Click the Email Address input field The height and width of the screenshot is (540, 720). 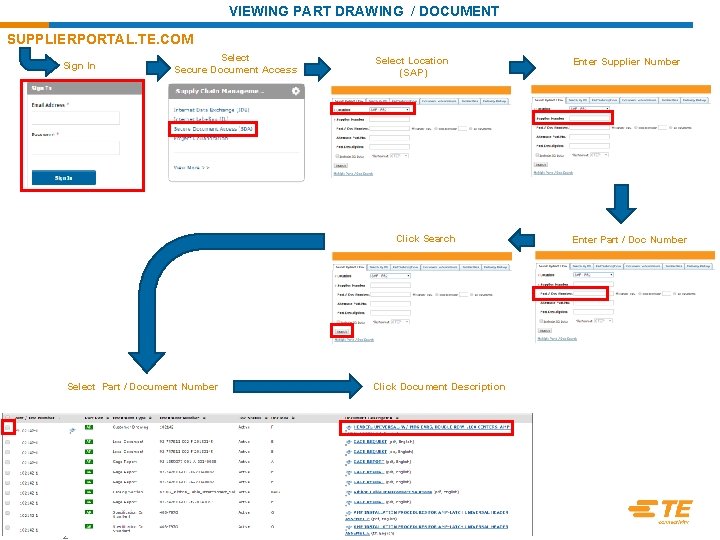click(76, 118)
